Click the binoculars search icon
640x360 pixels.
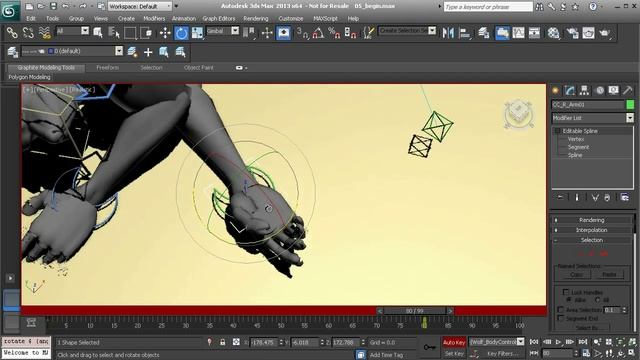(539, 7)
